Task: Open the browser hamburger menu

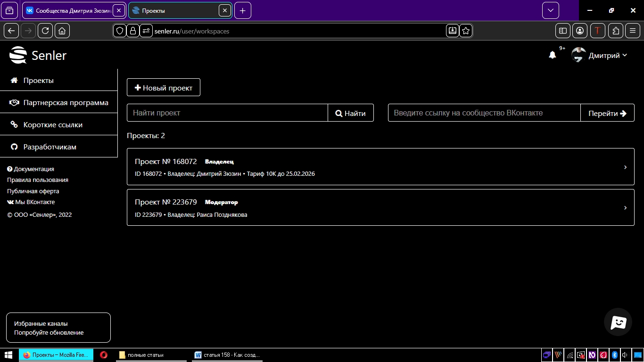Action: coord(633,31)
